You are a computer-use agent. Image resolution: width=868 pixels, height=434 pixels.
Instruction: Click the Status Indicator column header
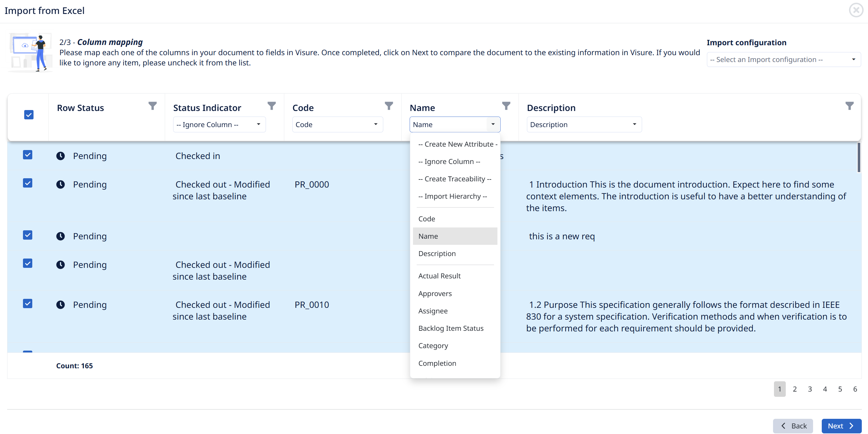[207, 108]
